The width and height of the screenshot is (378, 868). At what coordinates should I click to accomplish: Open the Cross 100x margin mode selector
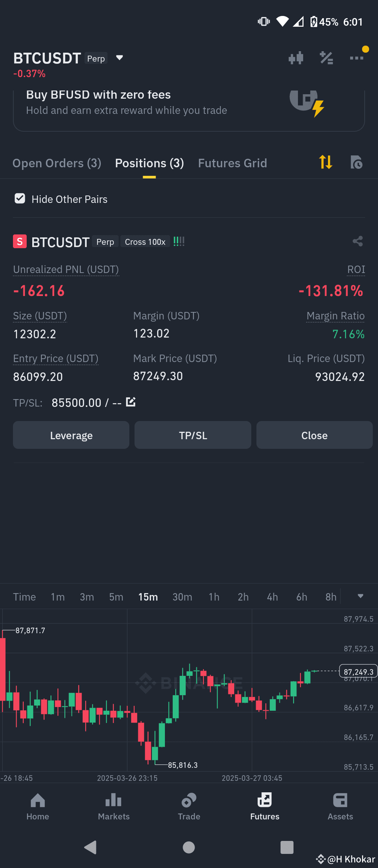145,242
